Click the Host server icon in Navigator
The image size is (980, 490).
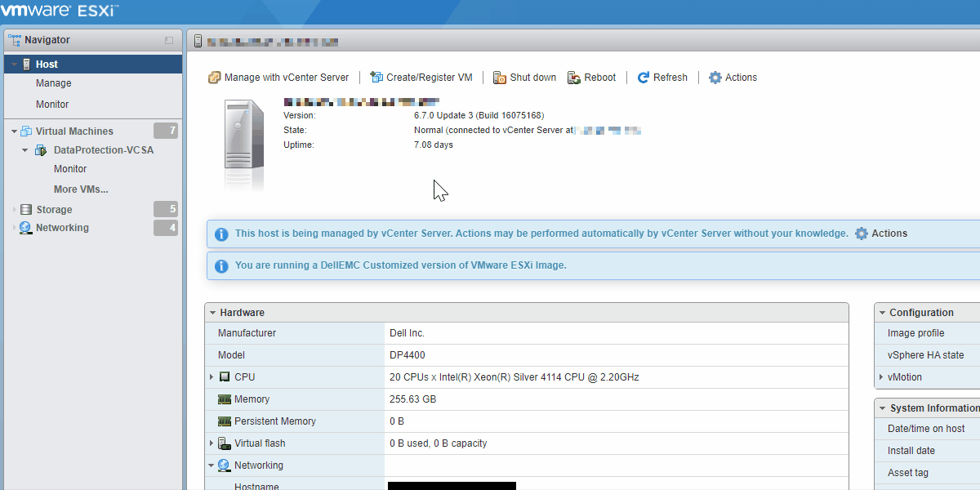click(x=27, y=64)
